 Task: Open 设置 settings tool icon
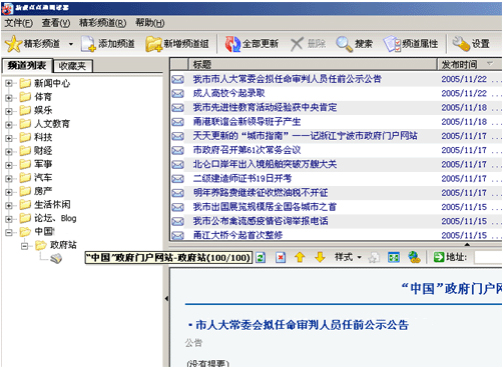coord(461,44)
